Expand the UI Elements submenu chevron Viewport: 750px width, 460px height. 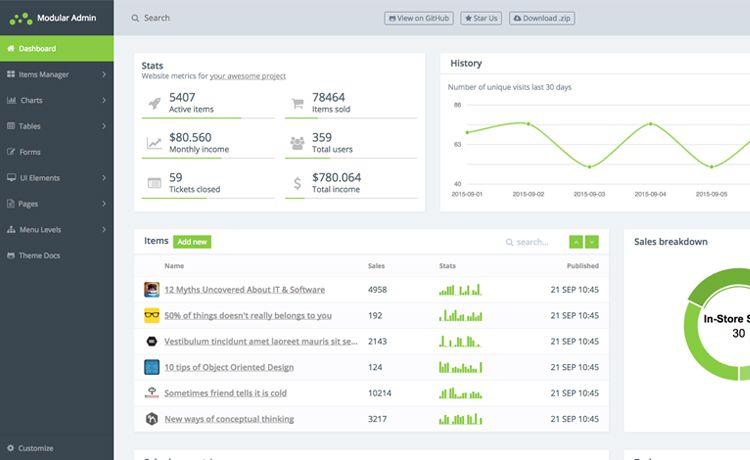tap(104, 178)
